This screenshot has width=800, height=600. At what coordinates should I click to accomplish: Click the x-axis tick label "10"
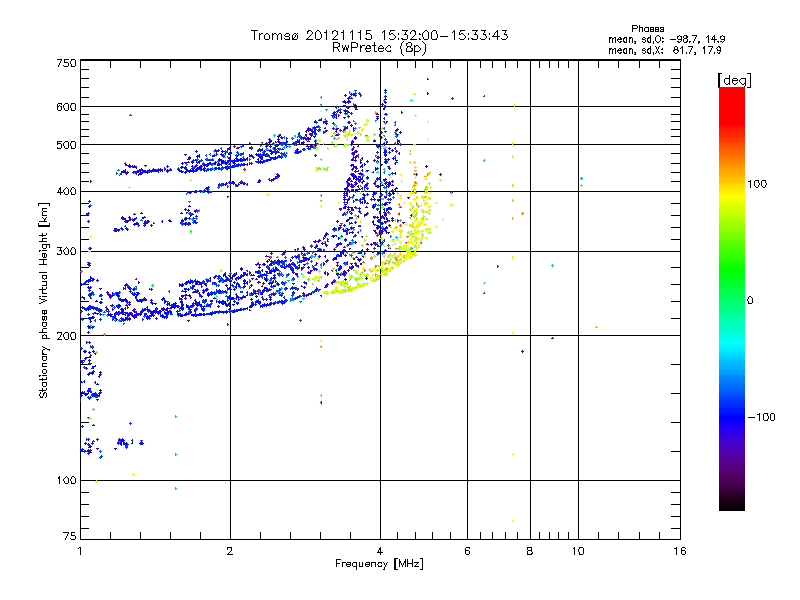coord(578,551)
